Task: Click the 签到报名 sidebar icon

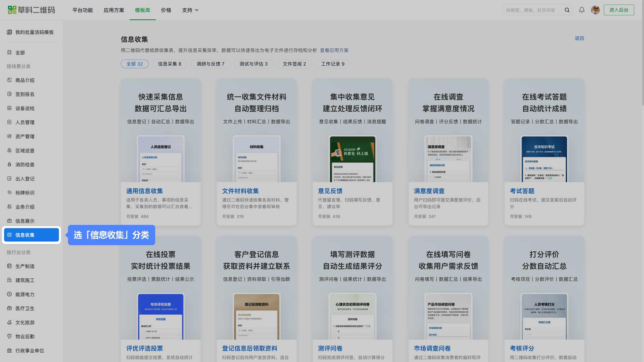Action: pyautogui.click(x=9, y=94)
